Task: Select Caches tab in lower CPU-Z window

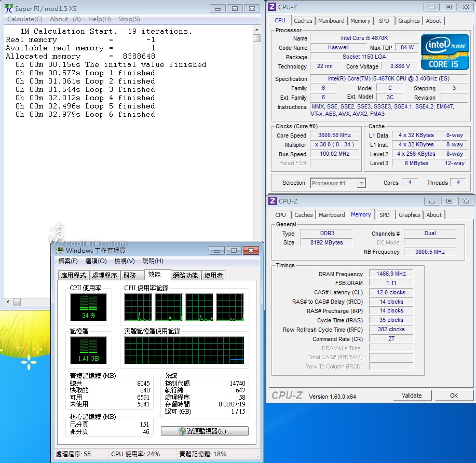Action: tap(304, 215)
